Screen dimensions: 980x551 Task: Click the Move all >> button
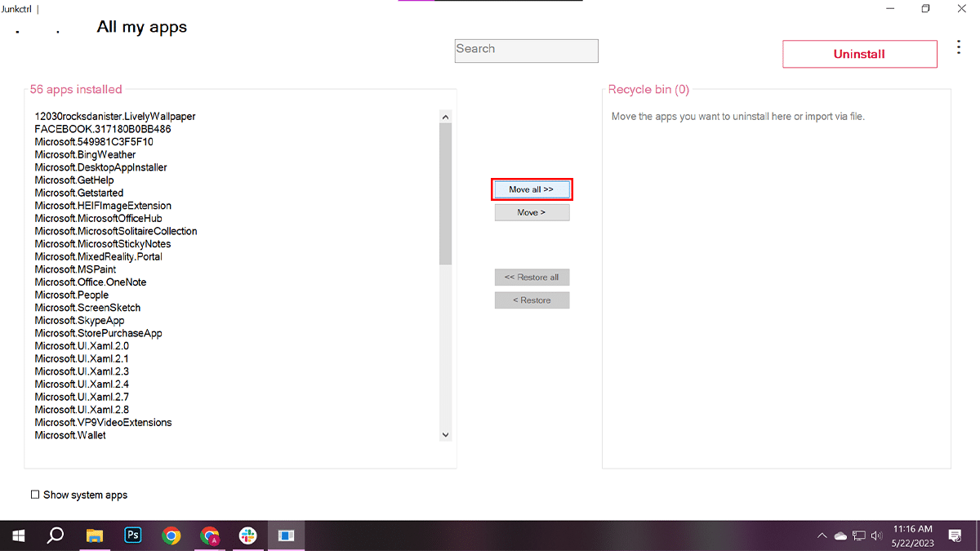click(531, 189)
